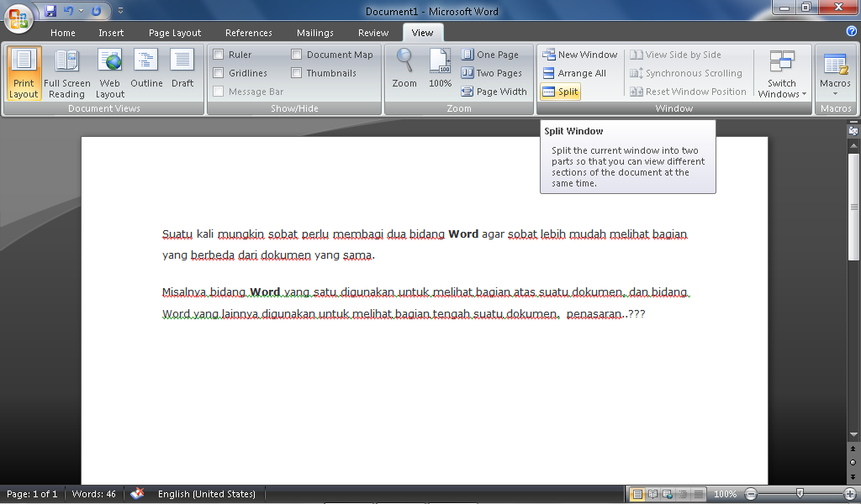Open a New Window of the document
The image size is (861, 504).
pos(580,55)
